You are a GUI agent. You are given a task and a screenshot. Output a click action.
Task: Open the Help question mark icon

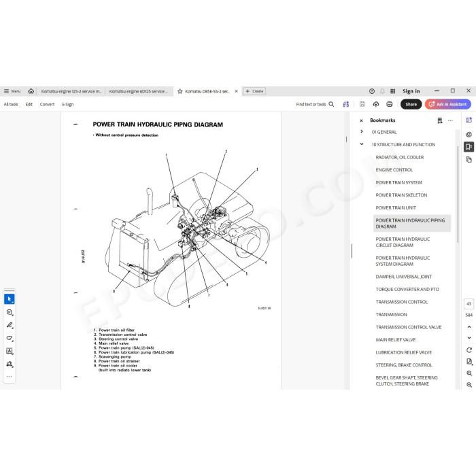[x=372, y=91]
